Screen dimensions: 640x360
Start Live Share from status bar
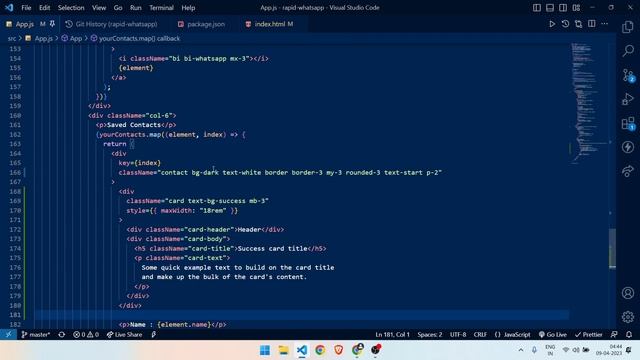[124, 334]
